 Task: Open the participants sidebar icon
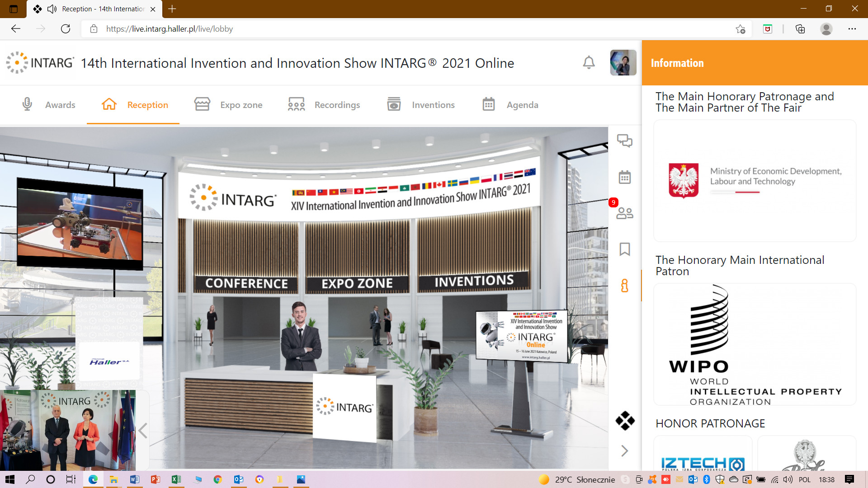click(625, 213)
